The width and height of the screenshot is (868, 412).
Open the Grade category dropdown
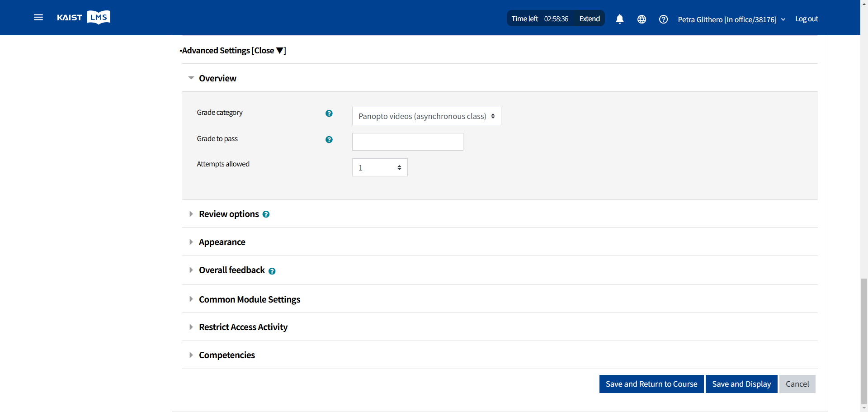click(x=426, y=116)
